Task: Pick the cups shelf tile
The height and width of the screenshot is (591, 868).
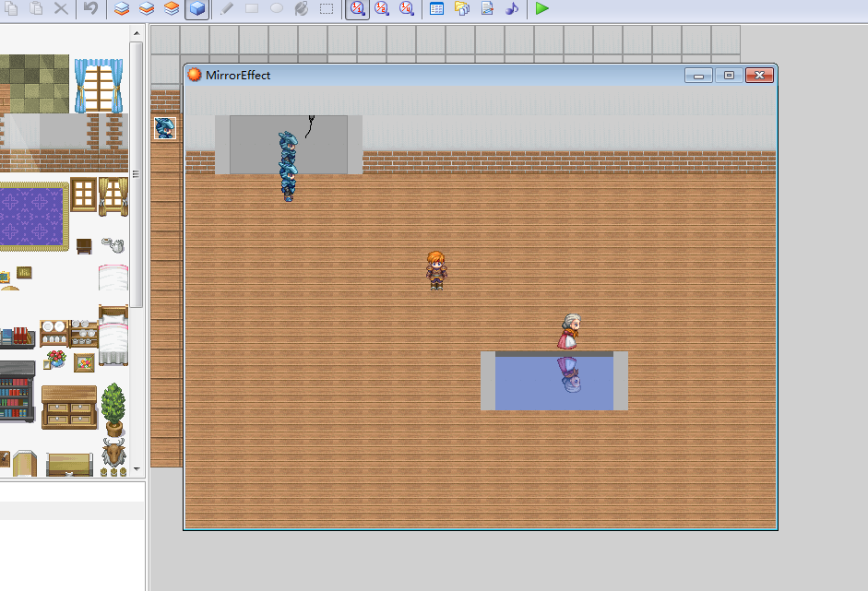Action: (x=84, y=333)
